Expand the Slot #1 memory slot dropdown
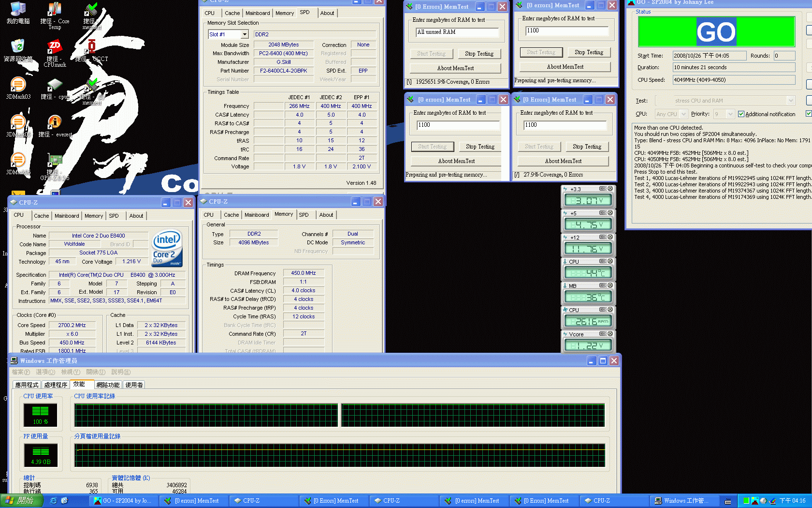 click(x=245, y=34)
